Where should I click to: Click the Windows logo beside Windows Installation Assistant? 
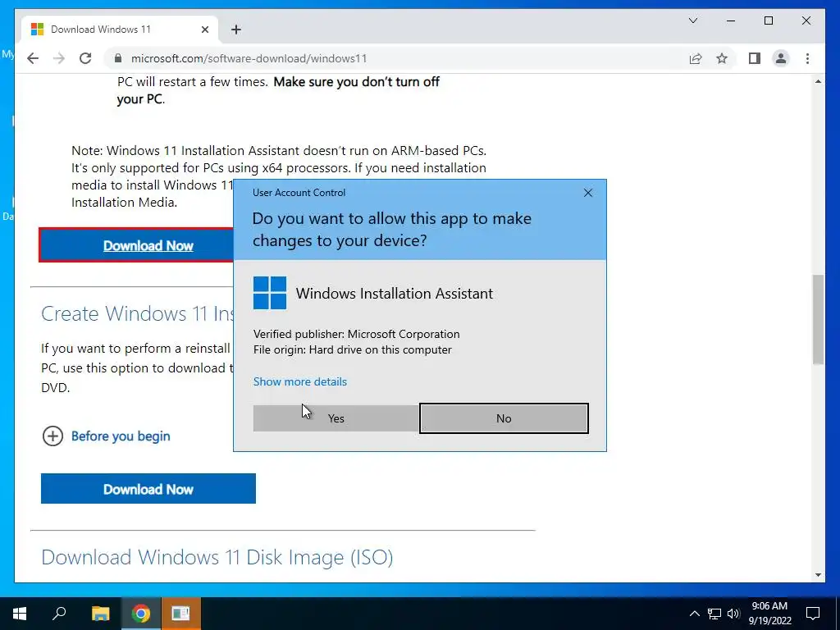(x=269, y=293)
